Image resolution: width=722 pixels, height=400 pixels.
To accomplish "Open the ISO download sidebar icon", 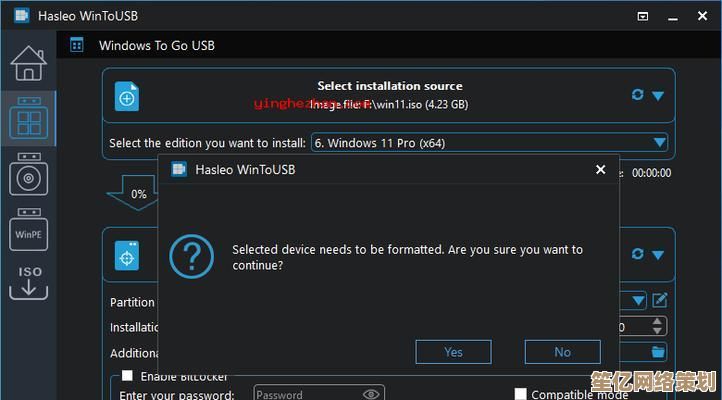I will 29,283.
